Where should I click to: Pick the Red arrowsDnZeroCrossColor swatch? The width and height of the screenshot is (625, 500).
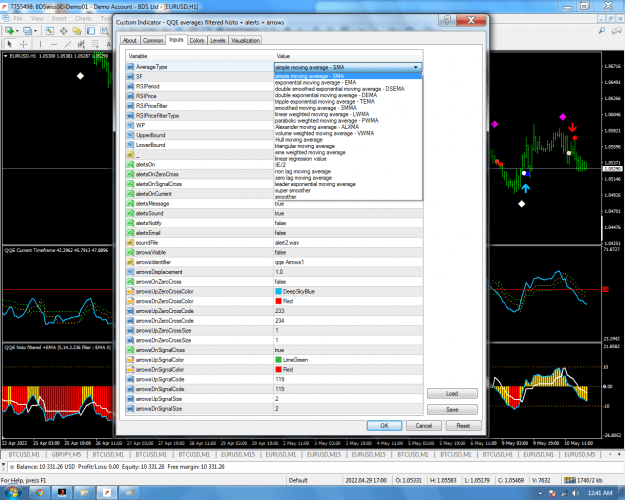tap(278, 301)
